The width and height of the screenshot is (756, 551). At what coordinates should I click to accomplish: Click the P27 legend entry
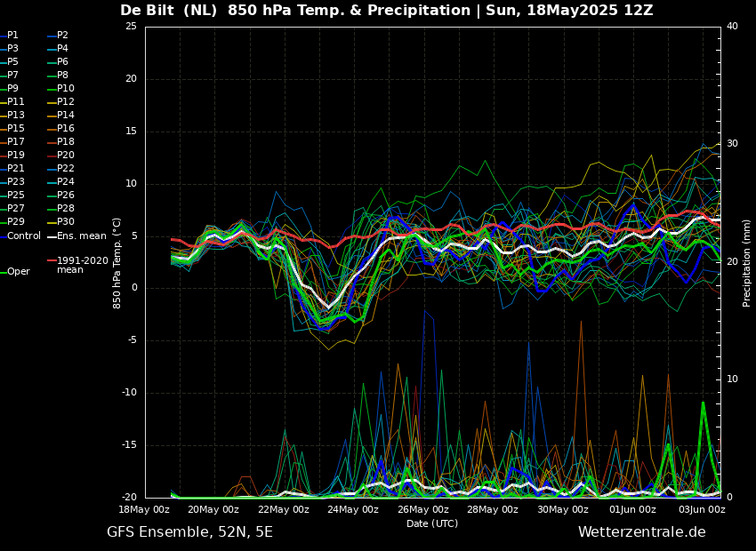(16, 209)
